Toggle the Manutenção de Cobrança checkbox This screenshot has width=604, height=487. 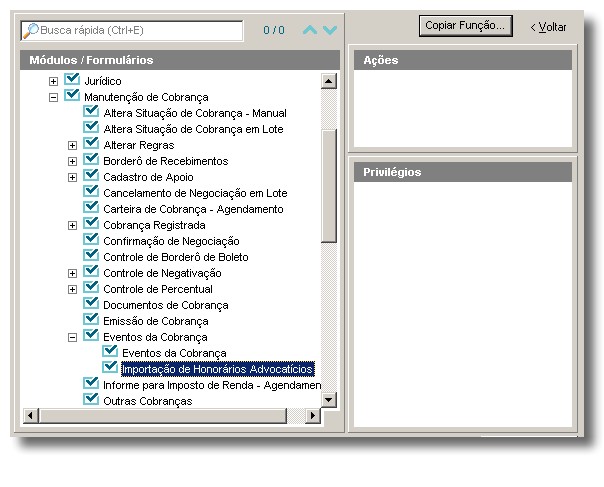coord(72,95)
